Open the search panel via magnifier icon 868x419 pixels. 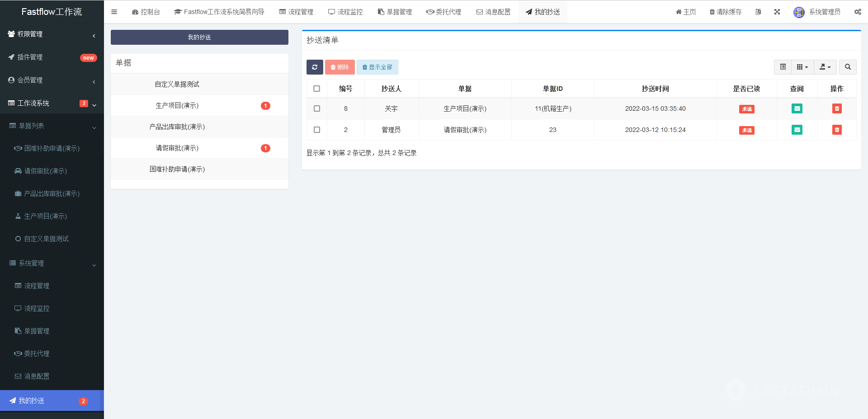tap(847, 67)
